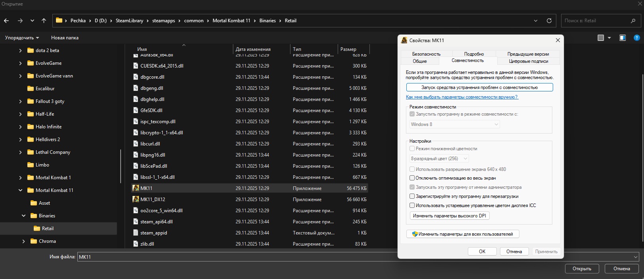The width and height of the screenshot is (644, 279).
Task: Toggle reduced color mode checkbox
Action: [x=412, y=149]
